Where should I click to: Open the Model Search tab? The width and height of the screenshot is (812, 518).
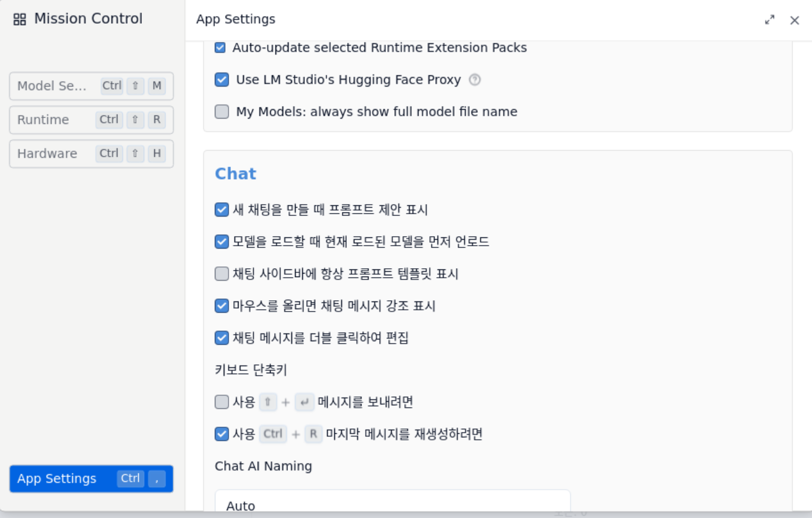tap(91, 86)
